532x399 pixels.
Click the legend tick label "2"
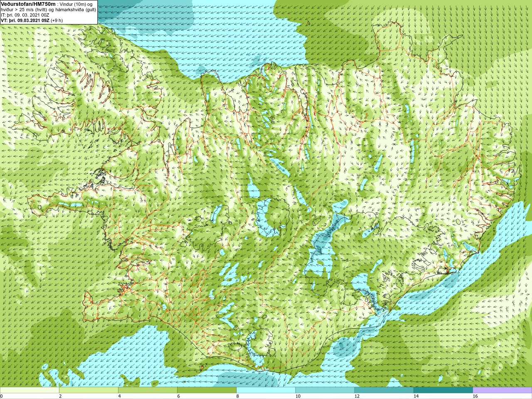tap(60, 396)
